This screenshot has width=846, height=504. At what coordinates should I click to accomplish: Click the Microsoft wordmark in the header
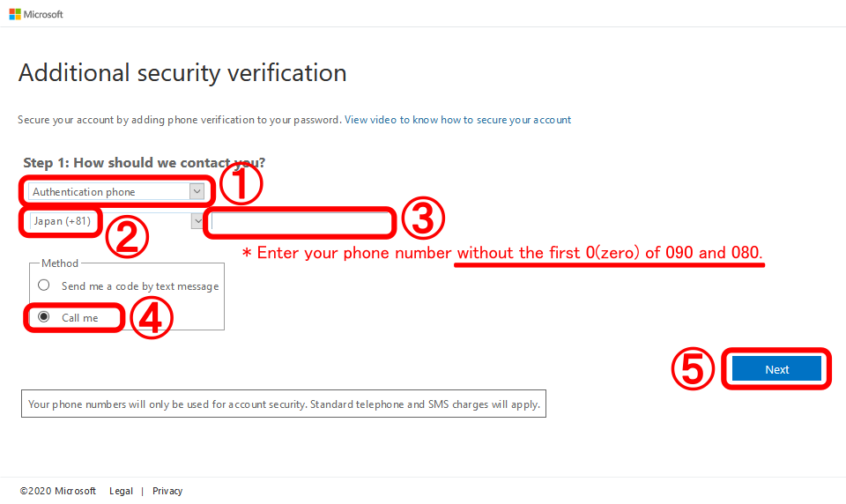click(43, 15)
